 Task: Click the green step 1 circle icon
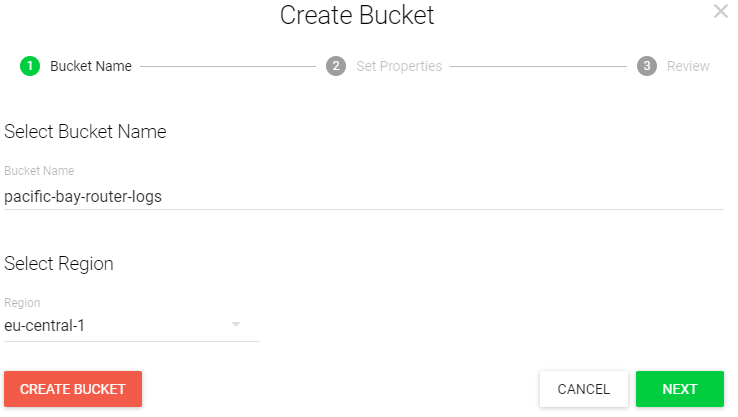pyautogui.click(x=30, y=66)
